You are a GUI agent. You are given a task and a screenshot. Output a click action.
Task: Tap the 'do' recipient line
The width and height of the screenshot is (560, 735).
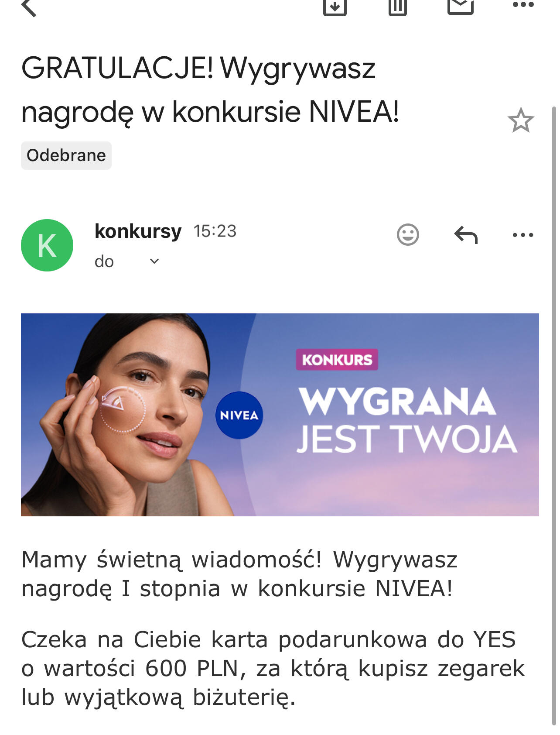coord(104,261)
